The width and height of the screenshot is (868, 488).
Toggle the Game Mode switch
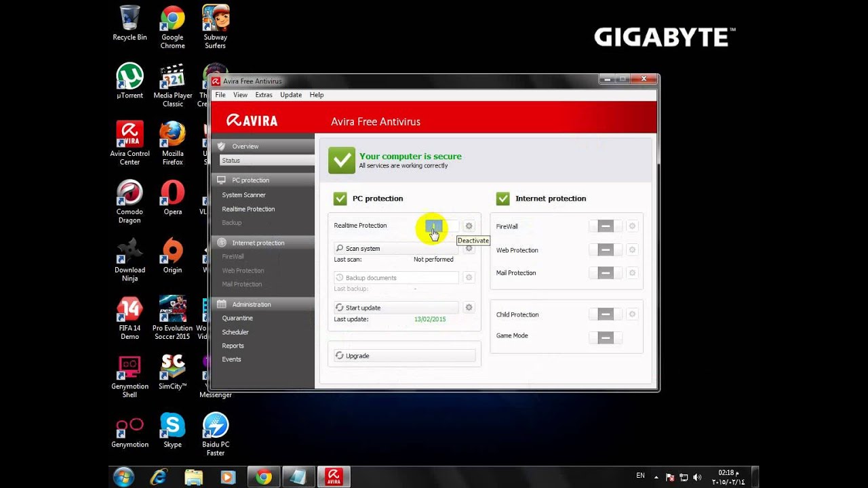[606, 338]
